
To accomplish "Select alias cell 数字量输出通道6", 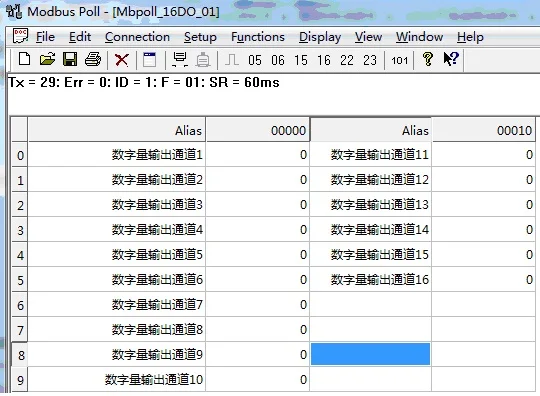I will (x=117, y=279).
